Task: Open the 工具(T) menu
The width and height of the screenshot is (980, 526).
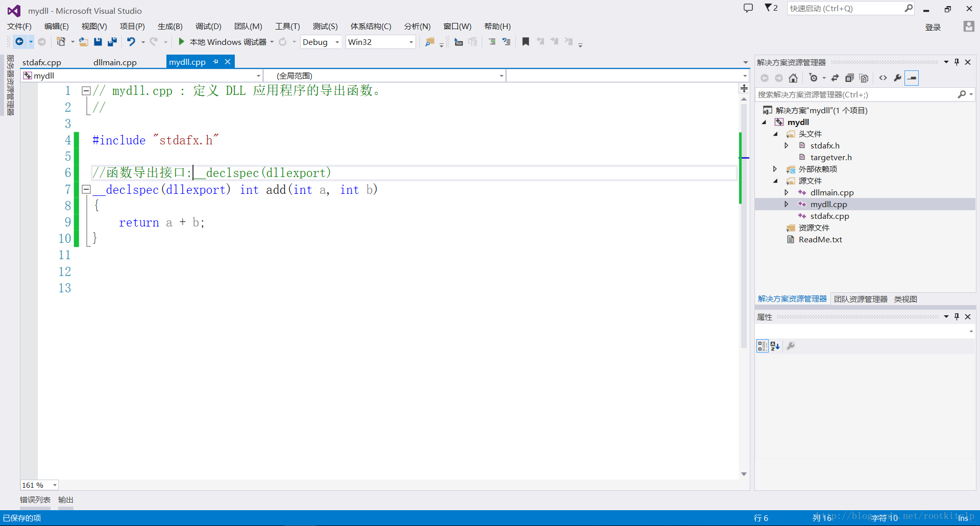Action: point(287,26)
